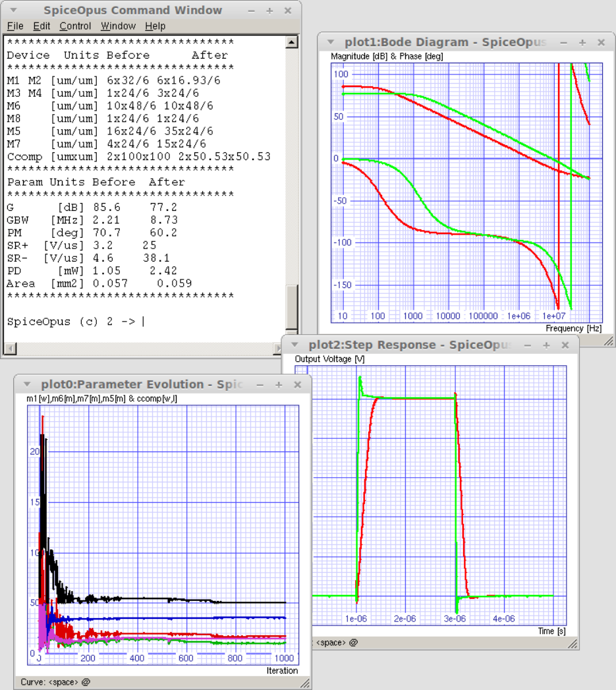This screenshot has width=616, height=690.
Task: Minimize the plot0 Parameter Evolution window
Action: click(260, 385)
